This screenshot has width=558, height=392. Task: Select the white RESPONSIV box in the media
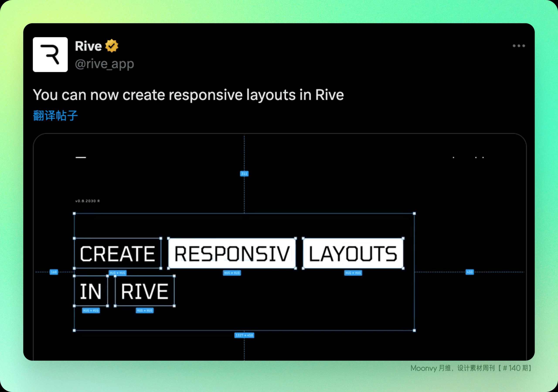click(232, 253)
